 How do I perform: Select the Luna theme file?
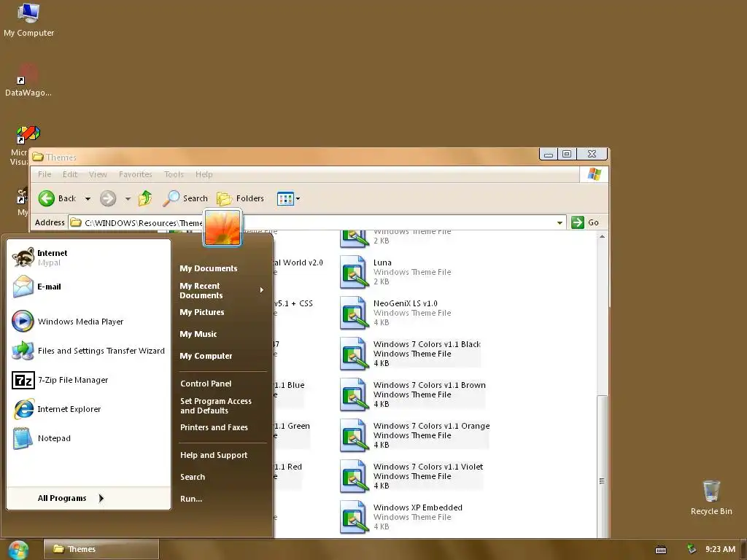point(396,272)
